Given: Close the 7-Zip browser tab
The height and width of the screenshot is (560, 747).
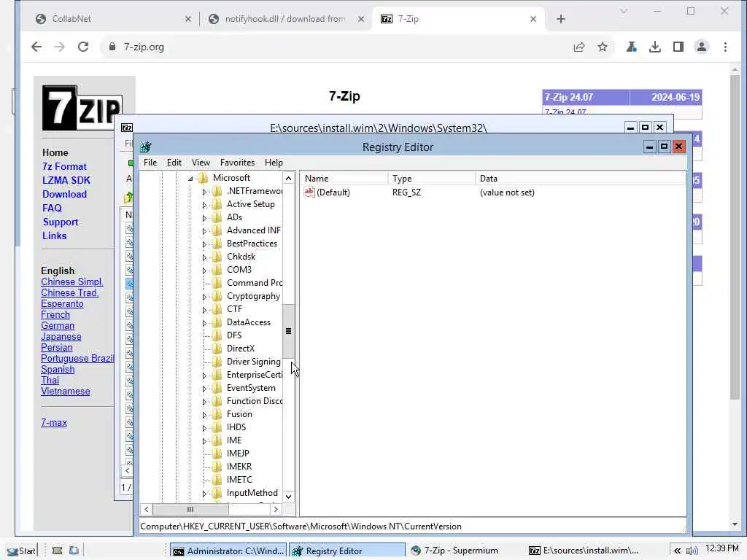Looking at the screenshot, I should (533, 19).
